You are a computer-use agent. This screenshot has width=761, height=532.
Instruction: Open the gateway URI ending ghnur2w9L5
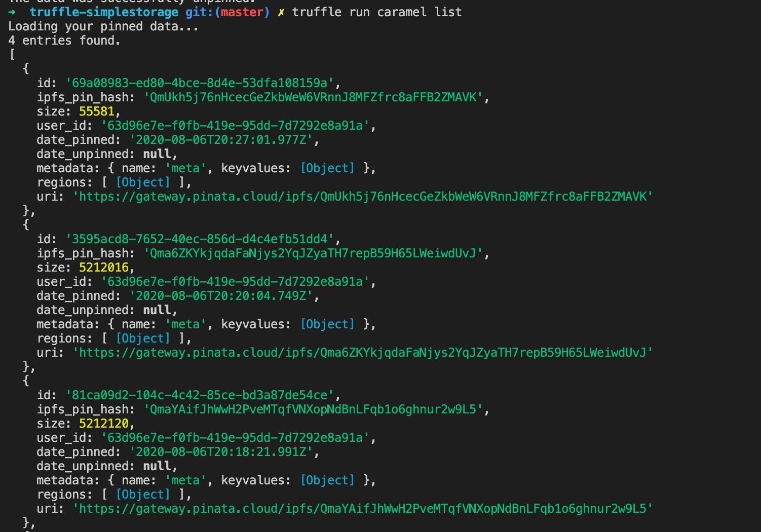(363, 509)
